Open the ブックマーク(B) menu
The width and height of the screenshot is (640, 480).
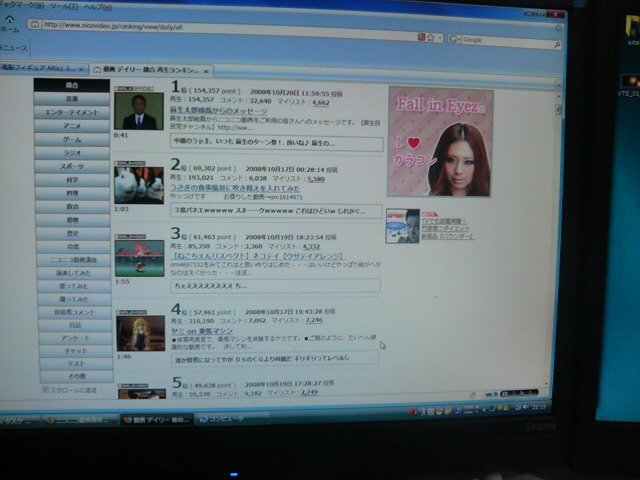pyautogui.click(x=20, y=5)
